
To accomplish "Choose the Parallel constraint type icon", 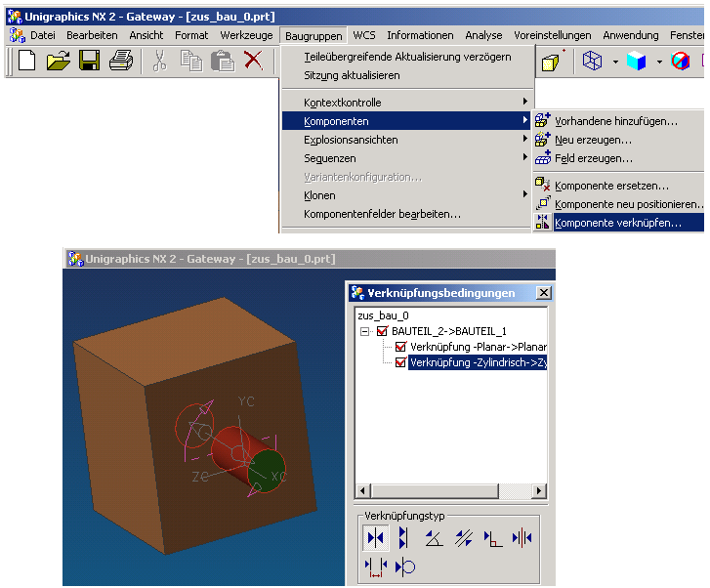I will pos(464,538).
